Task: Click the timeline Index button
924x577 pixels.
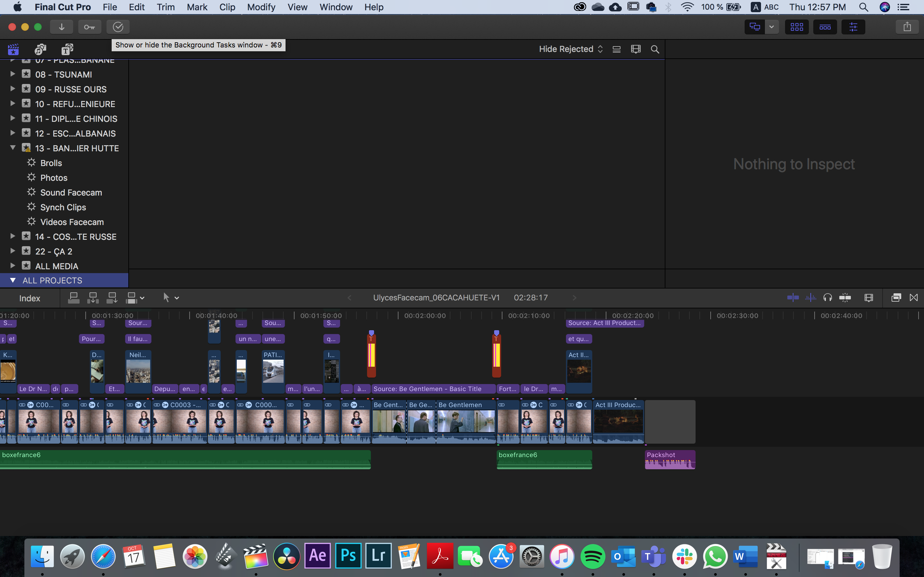Action: pos(30,298)
